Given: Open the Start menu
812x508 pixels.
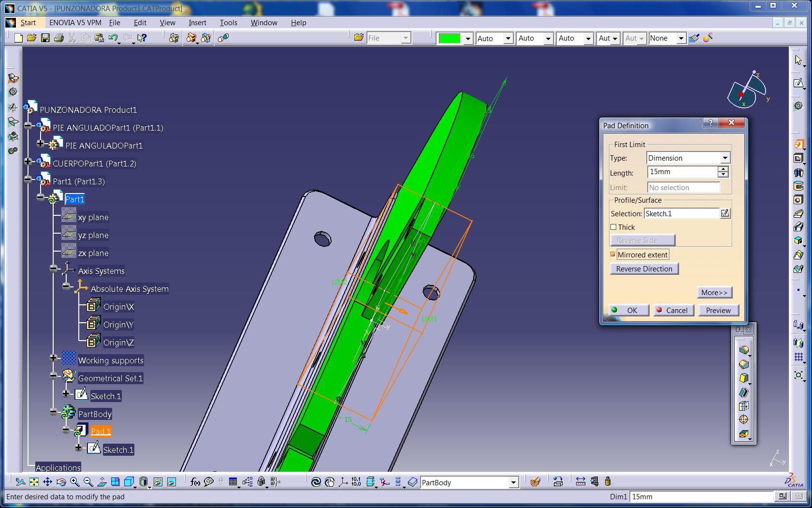Looking at the screenshot, I should pos(28,22).
